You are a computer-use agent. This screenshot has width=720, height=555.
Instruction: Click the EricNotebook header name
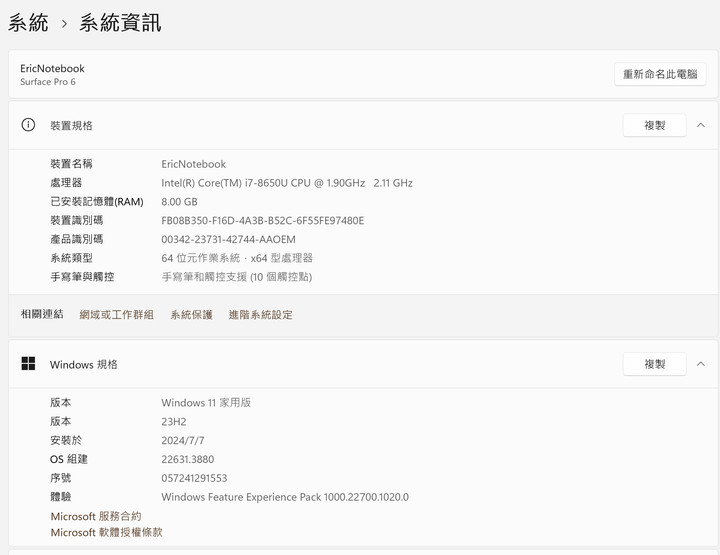click(52, 68)
